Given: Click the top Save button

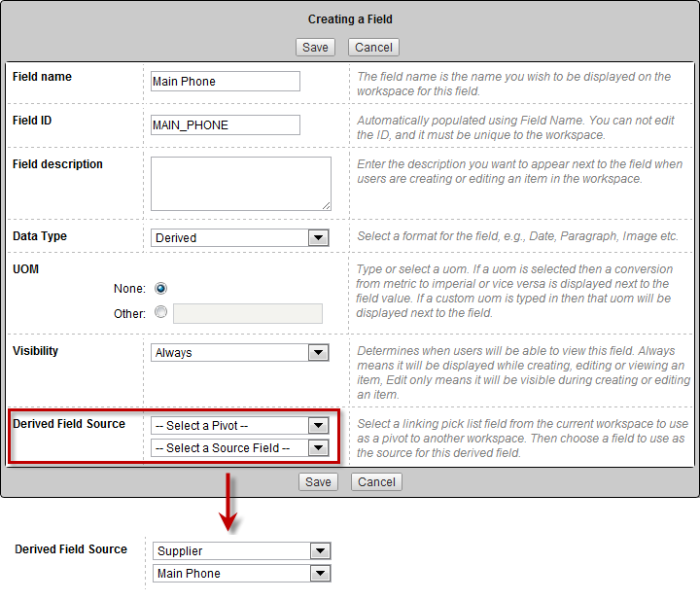Looking at the screenshot, I should [x=315, y=48].
